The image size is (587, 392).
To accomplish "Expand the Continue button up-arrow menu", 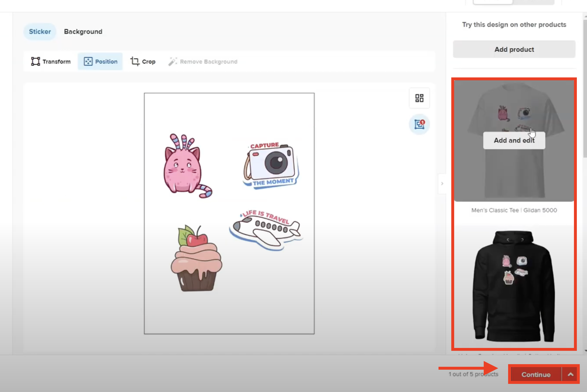I will 570,374.
